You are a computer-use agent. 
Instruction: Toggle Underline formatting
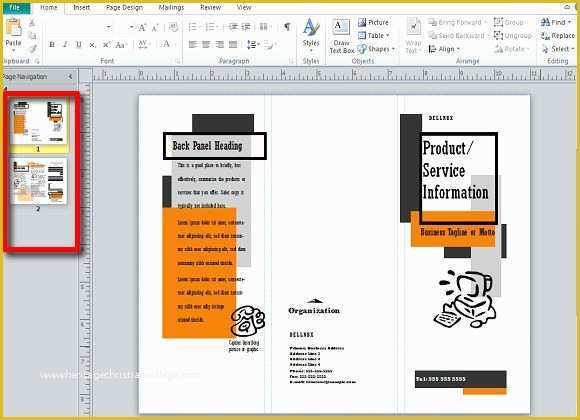point(78,45)
